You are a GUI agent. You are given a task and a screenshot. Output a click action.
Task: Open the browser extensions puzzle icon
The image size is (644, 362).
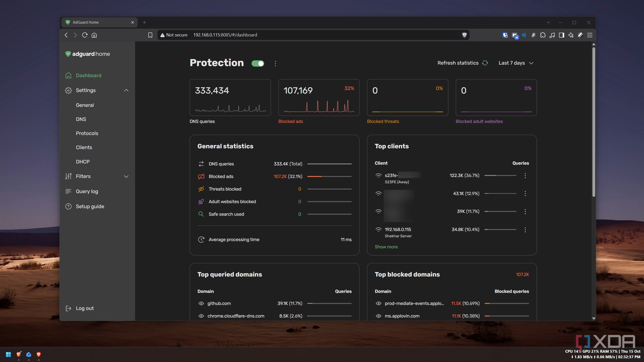543,35
